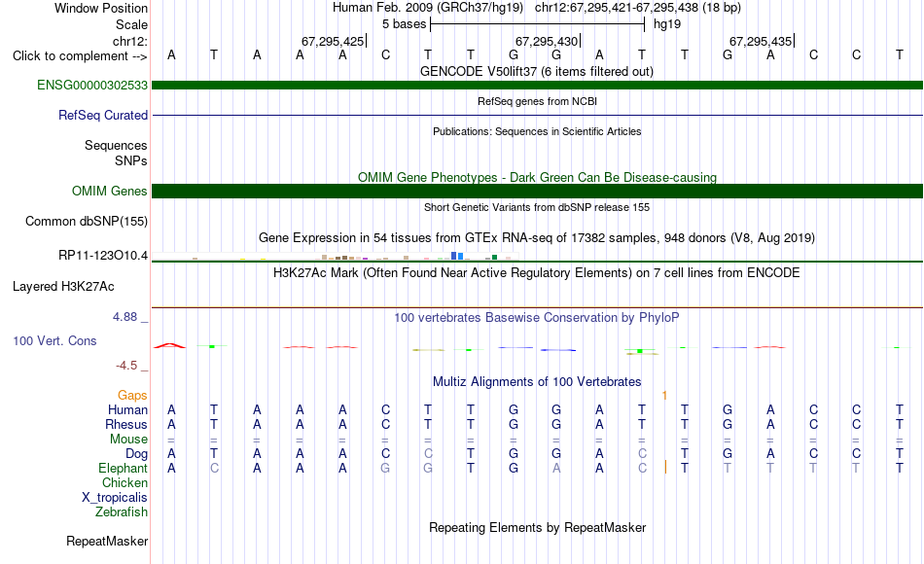Click the 'hg19' text beside scale bar
Image resolution: width=924 pixels, height=564 pixels.
coord(667,24)
